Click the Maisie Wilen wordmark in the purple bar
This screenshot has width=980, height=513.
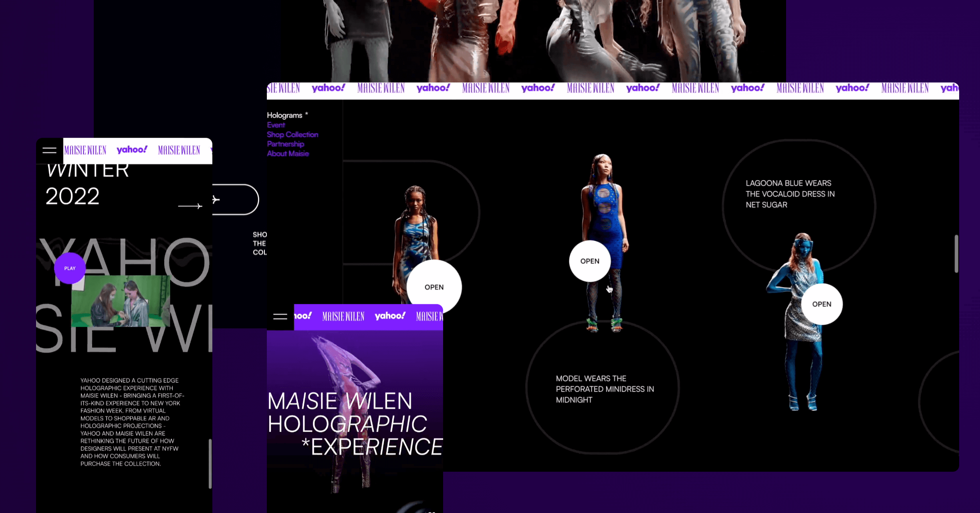pos(343,316)
